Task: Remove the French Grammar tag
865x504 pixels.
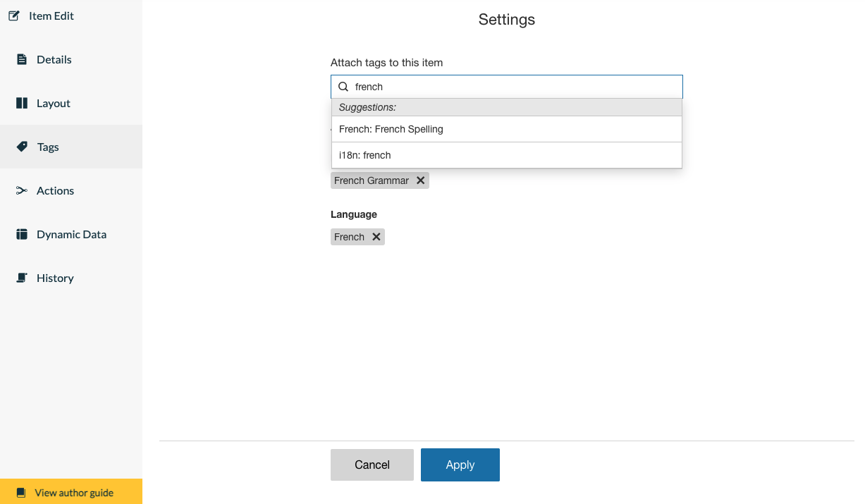Action: 420,180
